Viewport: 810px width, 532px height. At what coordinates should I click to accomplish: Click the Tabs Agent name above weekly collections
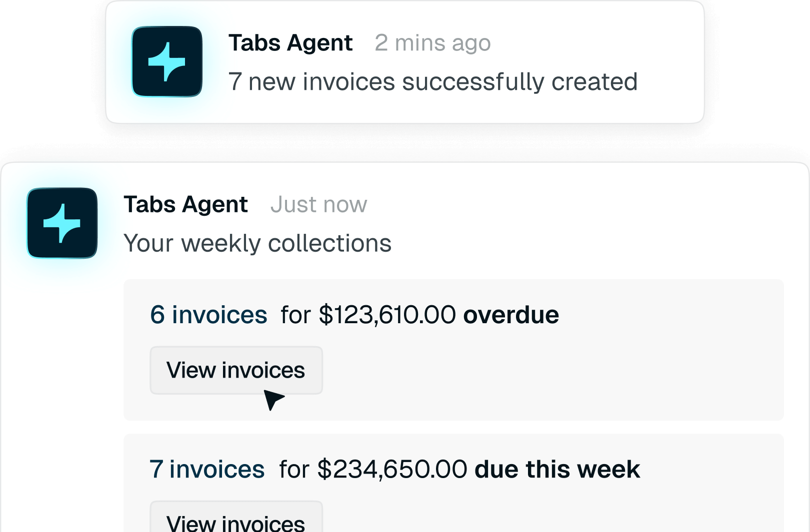coord(185,204)
